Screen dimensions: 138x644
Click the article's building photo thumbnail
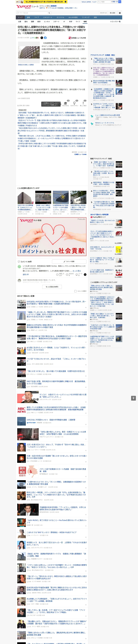pyautogui.click(x=29, y=52)
